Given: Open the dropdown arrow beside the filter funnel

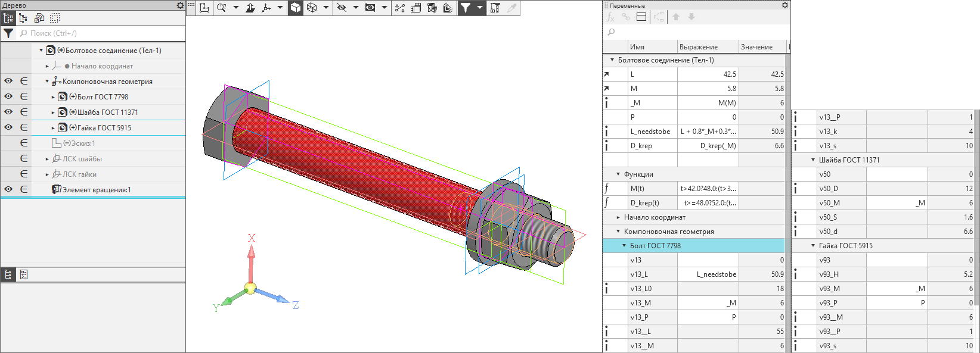Looking at the screenshot, I should [479, 8].
